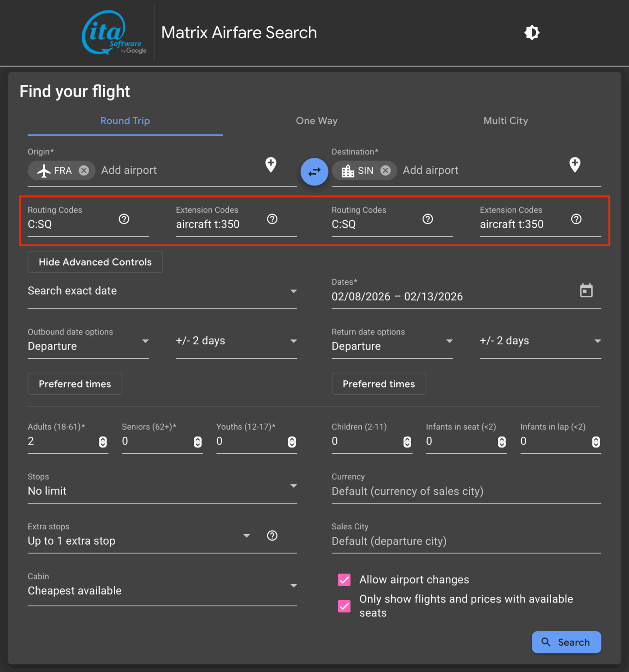Click the Search button
Screen dimensions: 629x672
(x=566, y=642)
